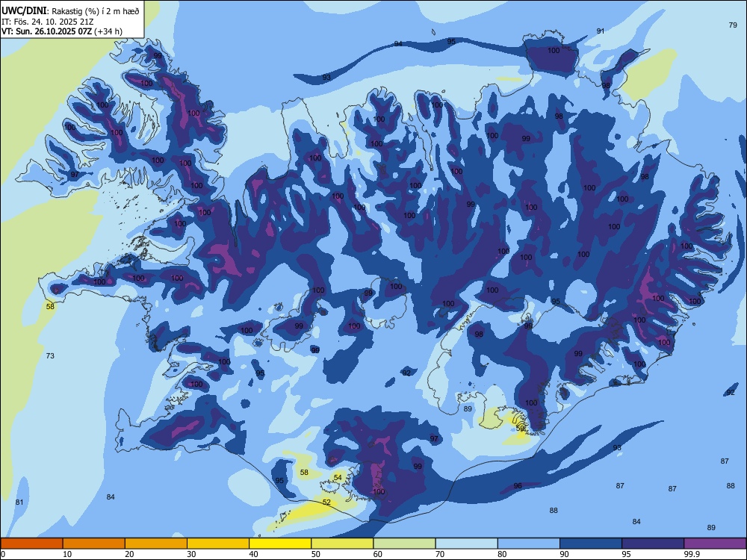This screenshot has height=560, width=747.
Task: Click the '90' legend scale label
Action: pos(564,554)
